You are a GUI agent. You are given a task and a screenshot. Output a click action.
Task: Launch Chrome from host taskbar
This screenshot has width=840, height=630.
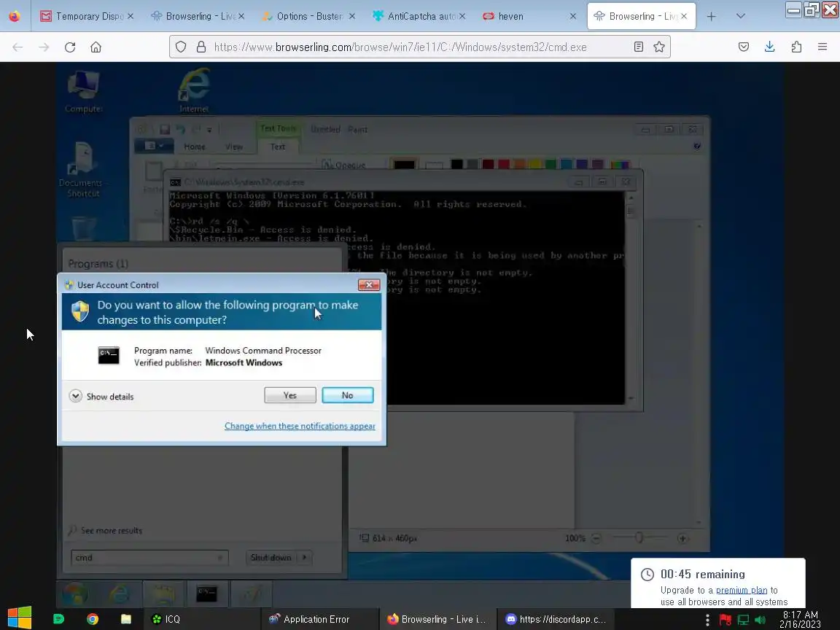[x=93, y=619]
